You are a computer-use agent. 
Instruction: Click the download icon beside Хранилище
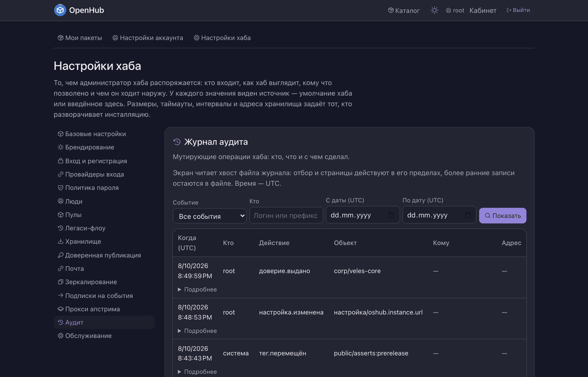(x=61, y=242)
